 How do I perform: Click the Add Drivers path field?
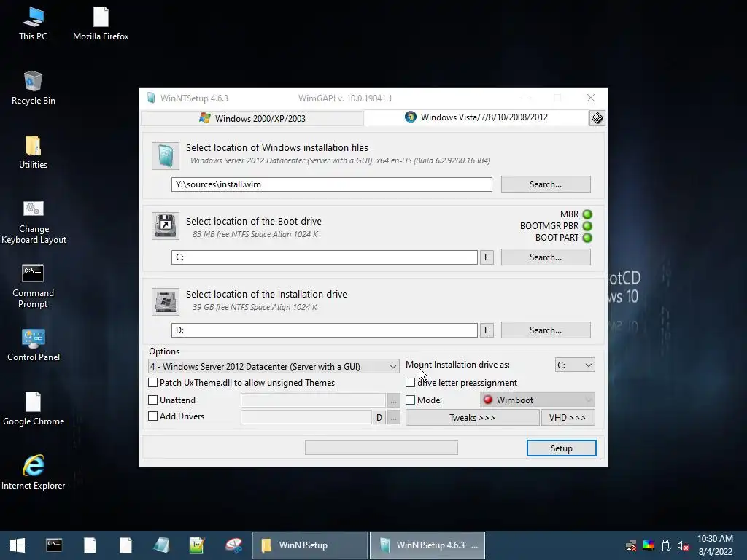click(306, 418)
